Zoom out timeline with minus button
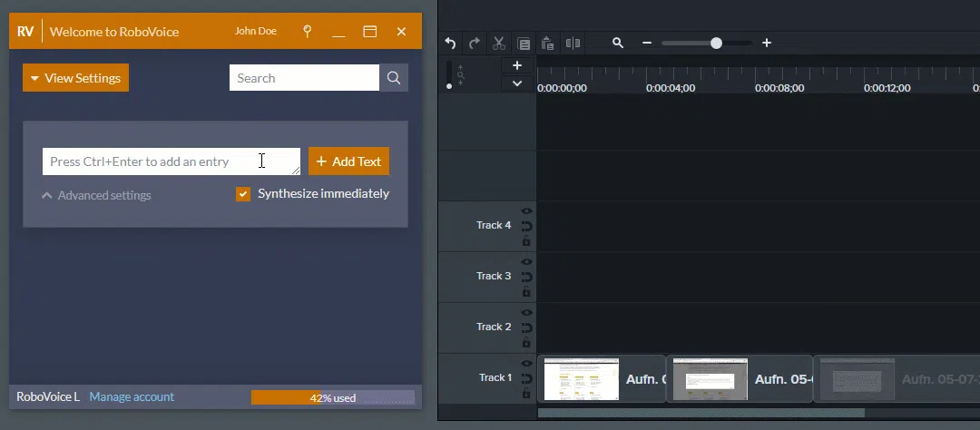Viewport: 980px width, 430px height. click(x=647, y=43)
